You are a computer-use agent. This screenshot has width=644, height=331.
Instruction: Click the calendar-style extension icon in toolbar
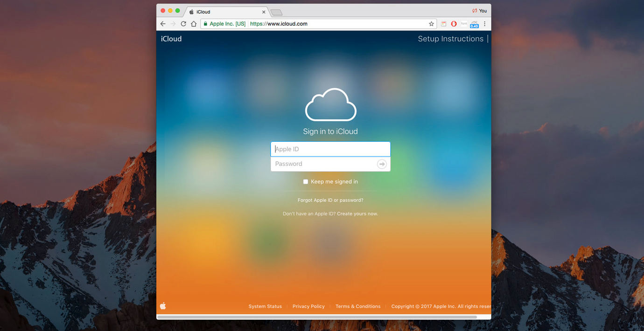click(443, 24)
